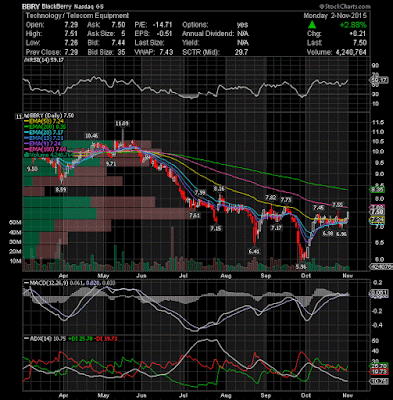Click the purple EMA(9) legend entry

click(x=43, y=143)
